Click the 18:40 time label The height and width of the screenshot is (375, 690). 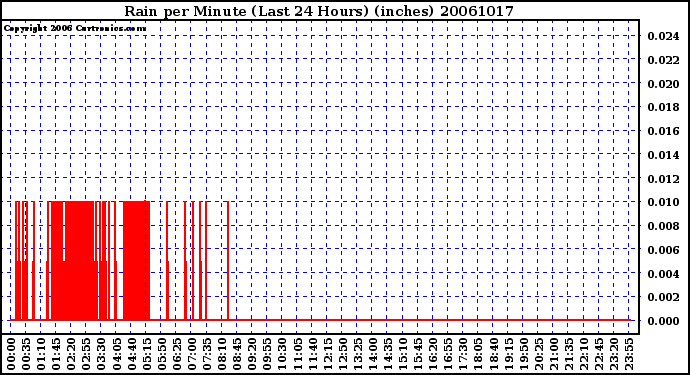pyautogui.click(x=492, y=354)
